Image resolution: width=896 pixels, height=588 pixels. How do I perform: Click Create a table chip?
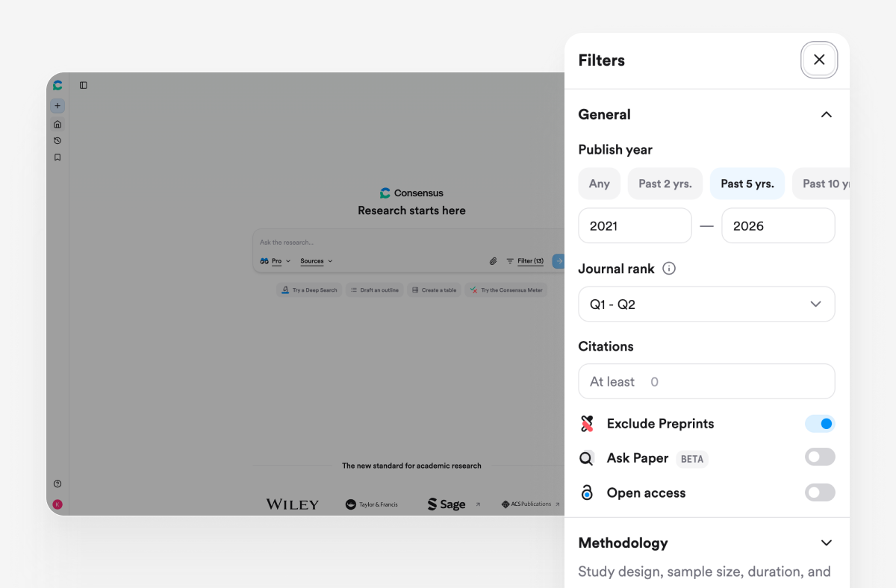pyautogui.click(x=435, y=290)
